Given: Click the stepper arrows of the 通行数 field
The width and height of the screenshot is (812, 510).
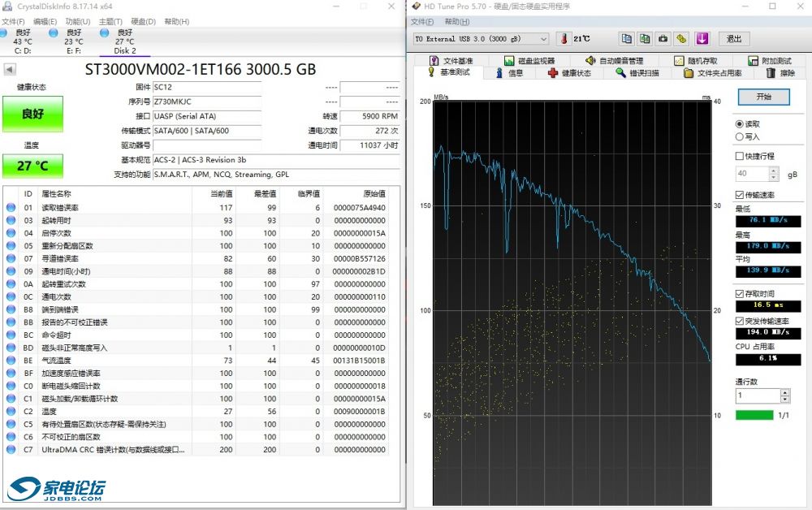Looking at the screenshot, I should [785, 395].
